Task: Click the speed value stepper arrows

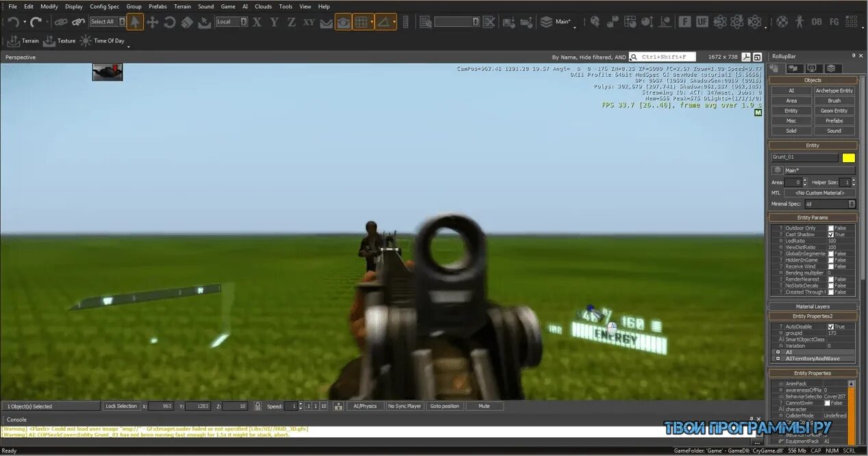Action: (x=301, y=406)
